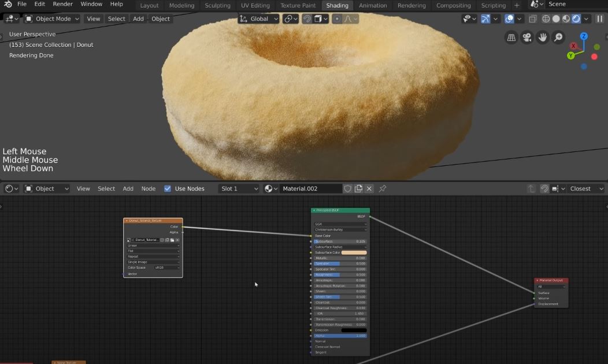608x364 pixels.
Task: Pause the viewport render preview
Action: 599,18
